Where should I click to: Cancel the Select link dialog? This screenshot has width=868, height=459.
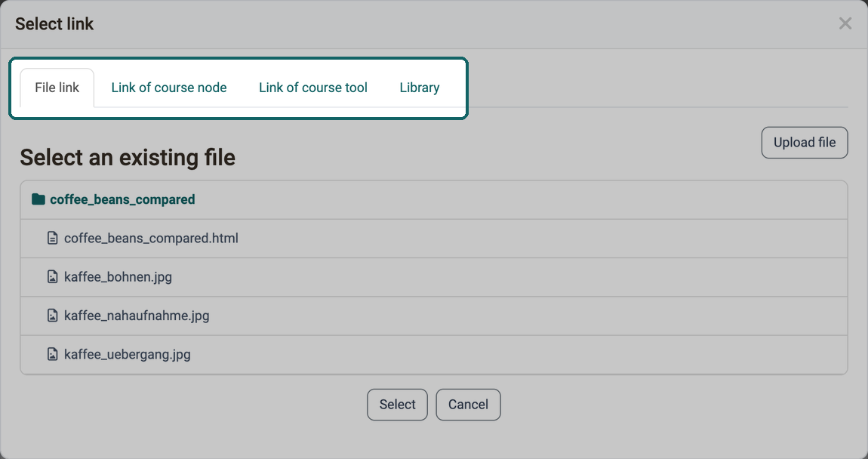pyautogui.click(x=468, y=404)
